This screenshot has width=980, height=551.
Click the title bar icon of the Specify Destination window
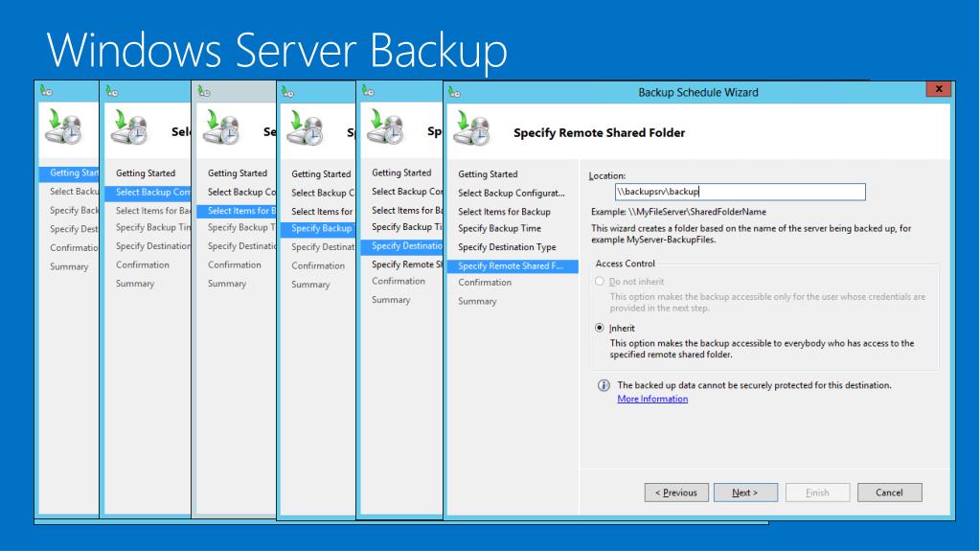368,91
